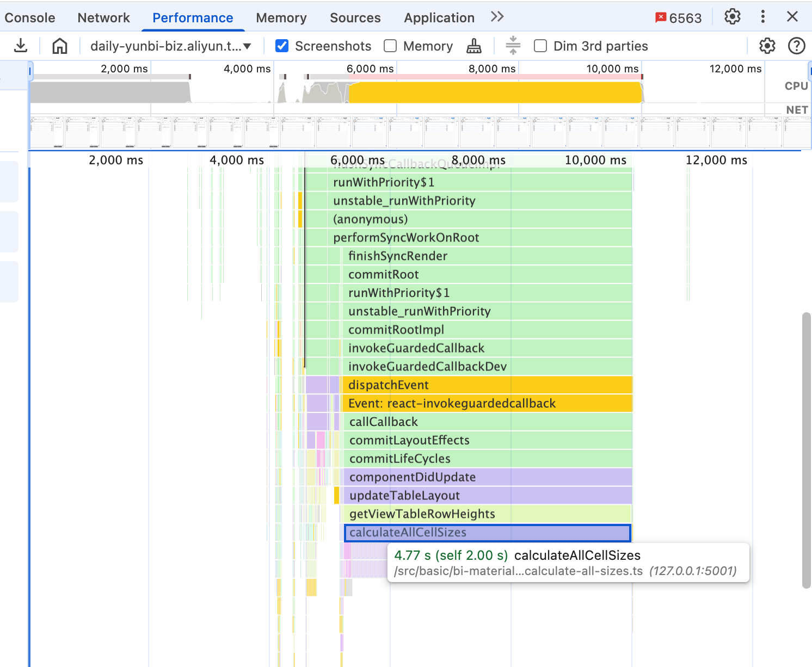Viewport: 812px width, 667px height.
Task: Click the flame chart vertical scrollbar
Action: point(807,450)
